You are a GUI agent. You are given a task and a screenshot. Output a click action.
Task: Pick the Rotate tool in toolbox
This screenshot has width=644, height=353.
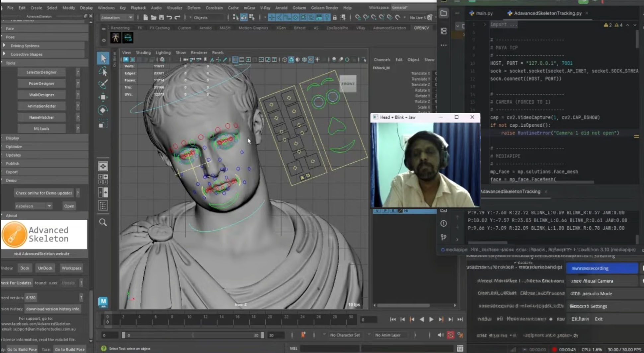point(103,110)
